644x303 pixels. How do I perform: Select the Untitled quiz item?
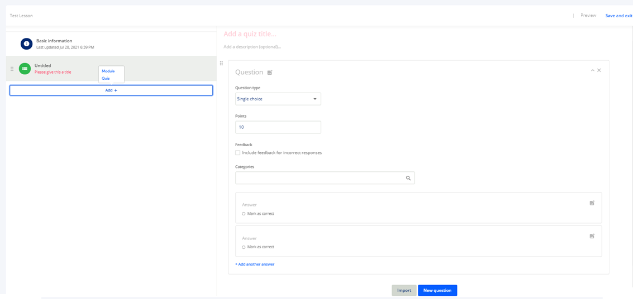pos(111,69)
